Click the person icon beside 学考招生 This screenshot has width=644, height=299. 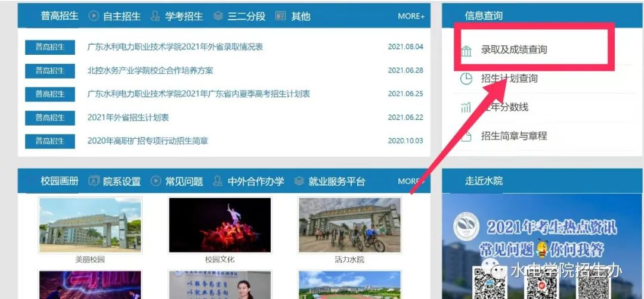155,16
